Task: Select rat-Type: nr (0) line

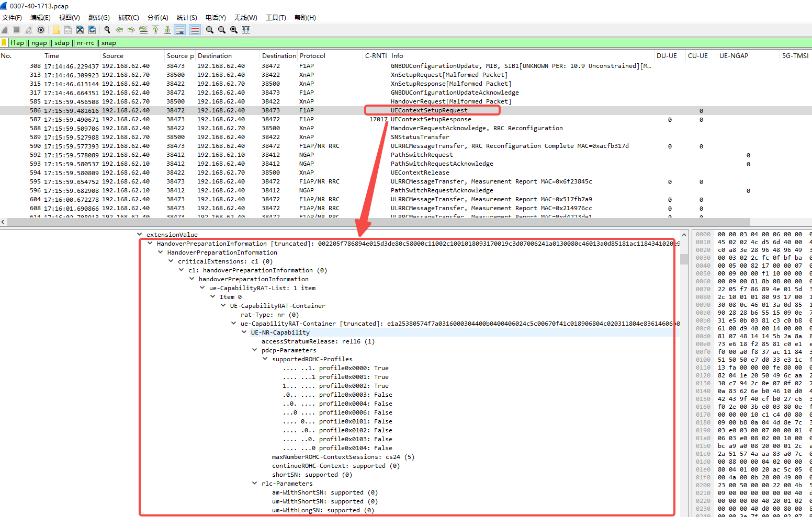Action: 269,315
